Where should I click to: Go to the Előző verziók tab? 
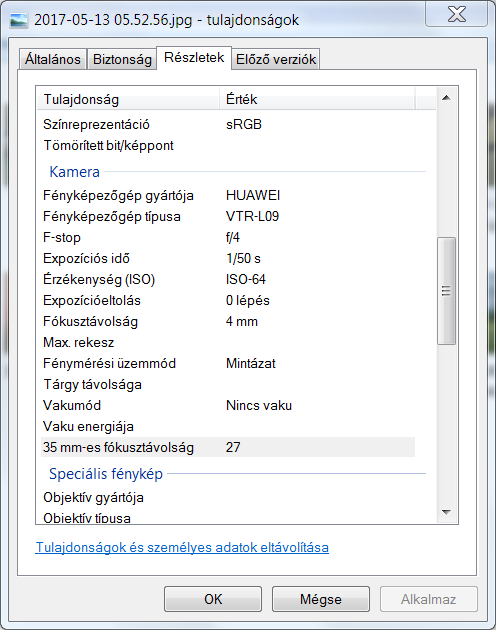tap(276, 59)
